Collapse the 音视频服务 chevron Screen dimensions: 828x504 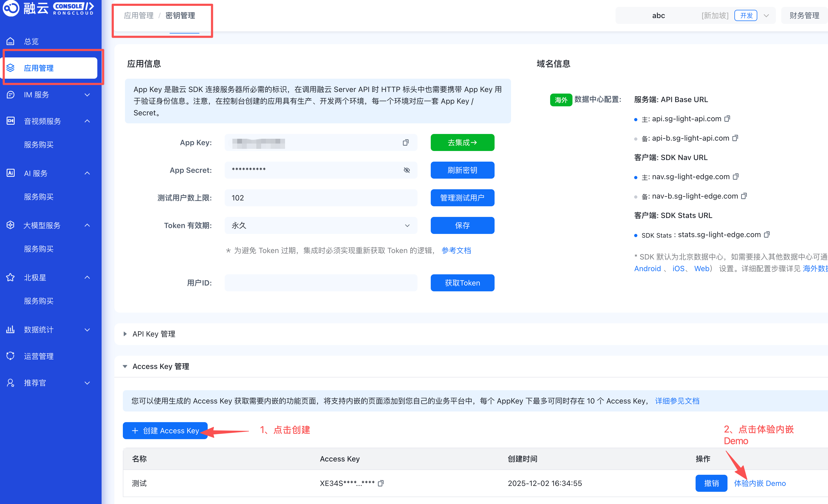(x=87, y=121)
